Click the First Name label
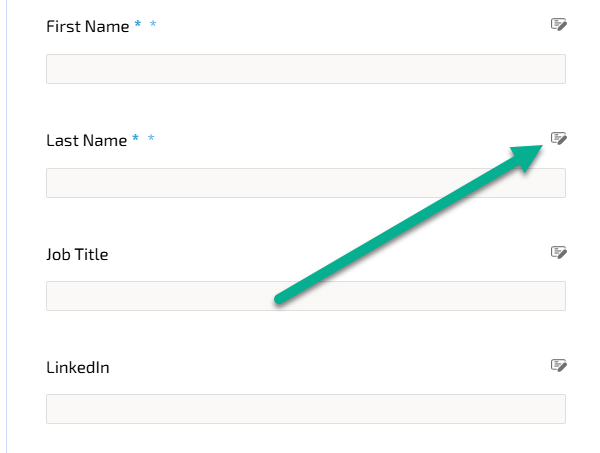Viewport: 600px width, 453px height. [x=87, y=26]
